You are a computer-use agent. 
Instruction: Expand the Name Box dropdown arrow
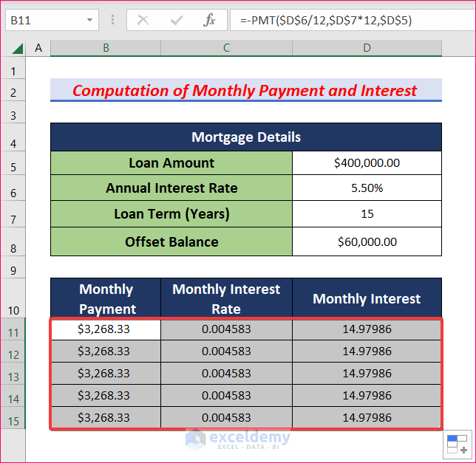tap(89, 21)
